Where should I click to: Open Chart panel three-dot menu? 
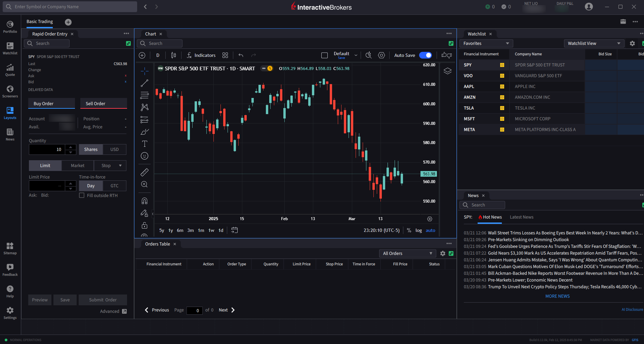[x=449, y=34]
